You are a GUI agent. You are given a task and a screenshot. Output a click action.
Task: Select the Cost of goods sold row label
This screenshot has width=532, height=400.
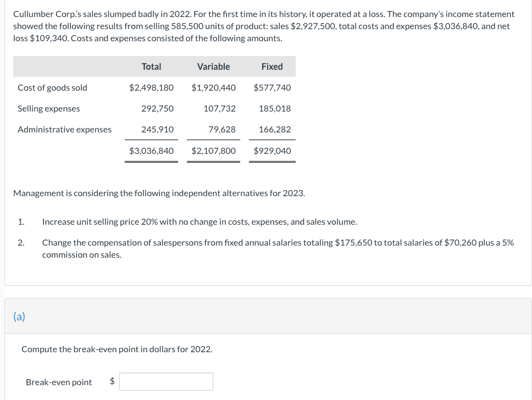52,87
